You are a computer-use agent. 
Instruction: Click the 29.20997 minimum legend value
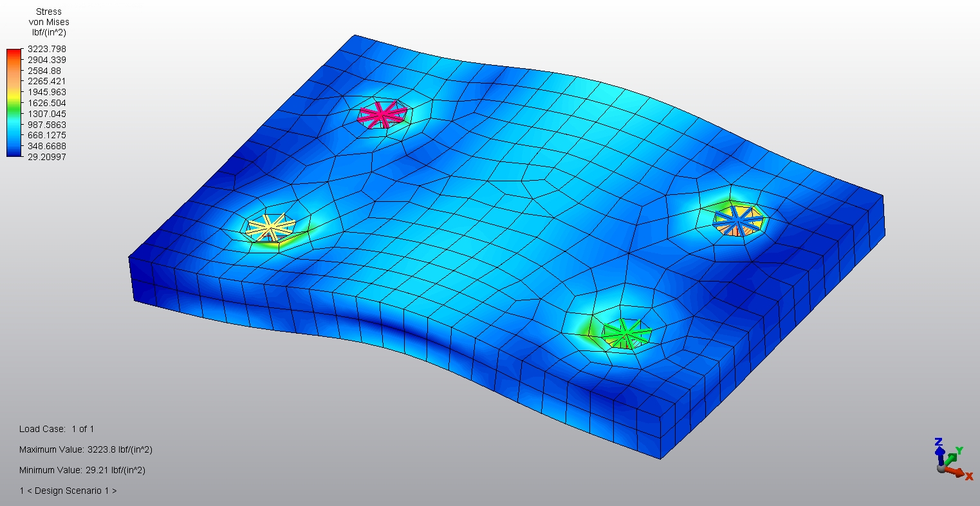pos(46,157)
